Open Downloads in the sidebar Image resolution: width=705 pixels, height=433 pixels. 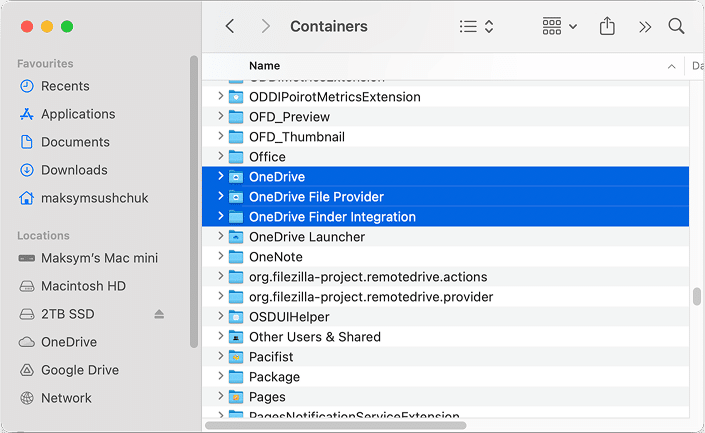[74, 170]
